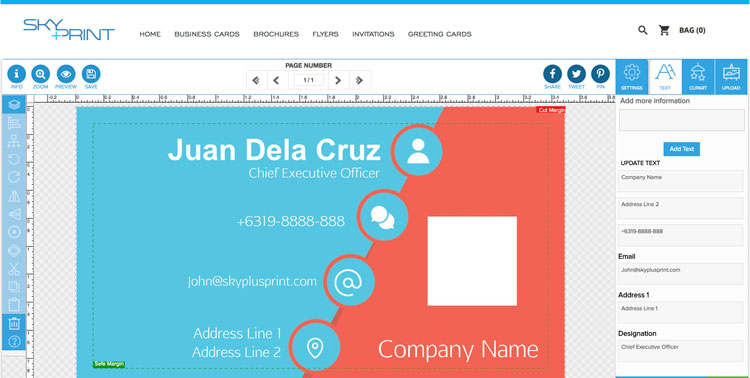Viewport: 750px width, 378px height.
Task: Go to next page arrow
Action: 338,80
